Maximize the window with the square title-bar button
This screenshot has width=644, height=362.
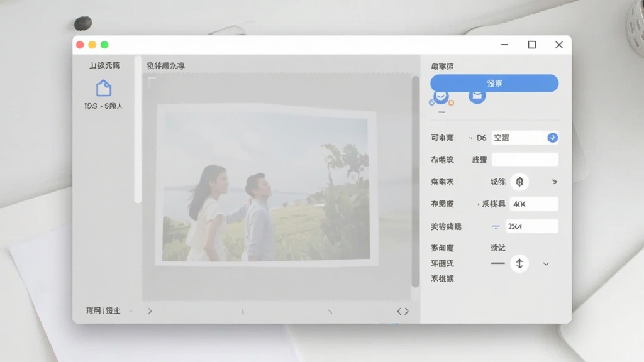click(x=532, y=45)
